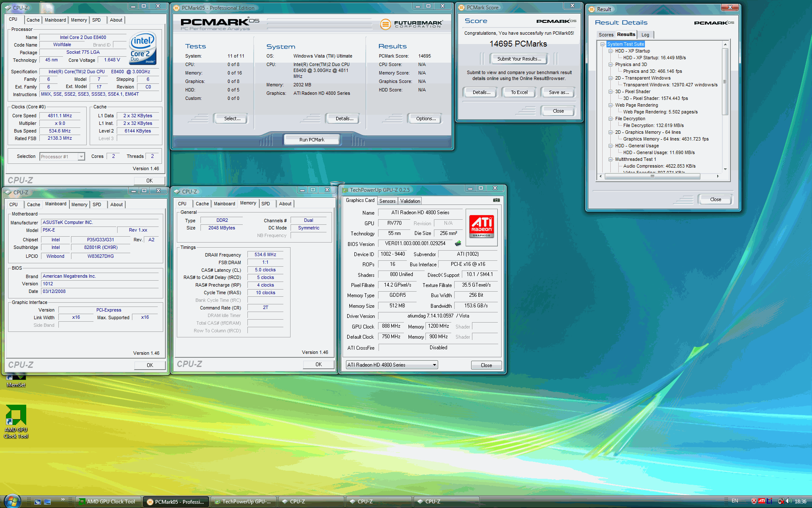Open the About tab in CPU-Z Mainboard window
This screenshot has width=812, height=508.
(116, 204)
